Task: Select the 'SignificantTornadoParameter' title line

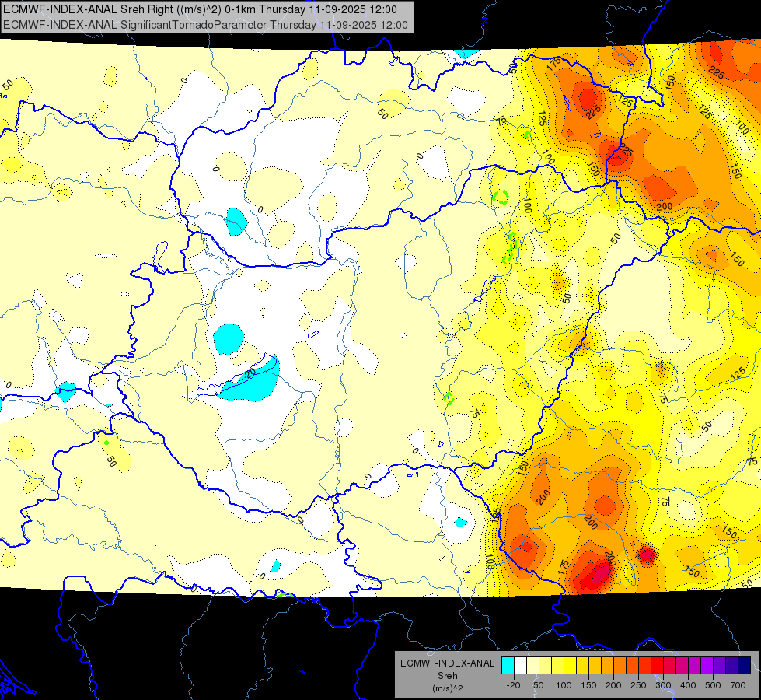Action: tap(205, 25)
